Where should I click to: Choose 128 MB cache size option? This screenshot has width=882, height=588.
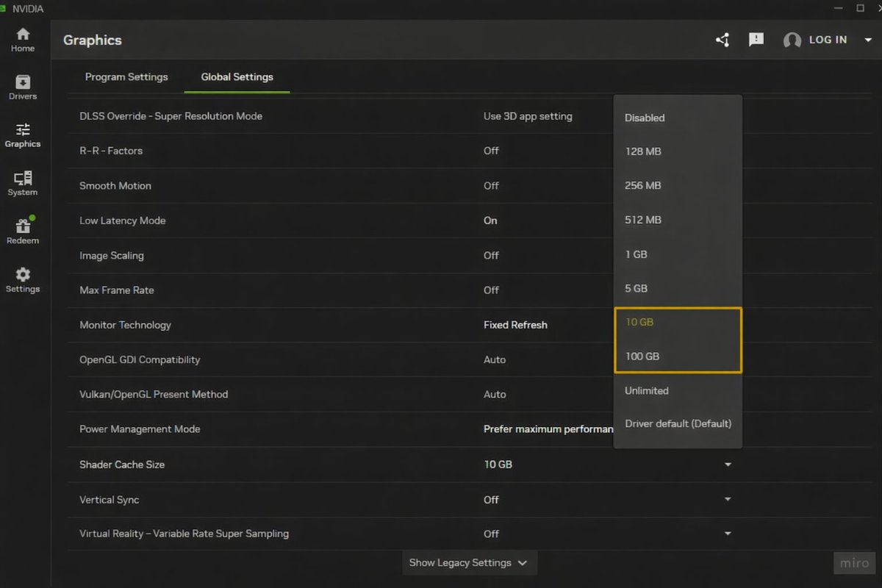(678, 151)
